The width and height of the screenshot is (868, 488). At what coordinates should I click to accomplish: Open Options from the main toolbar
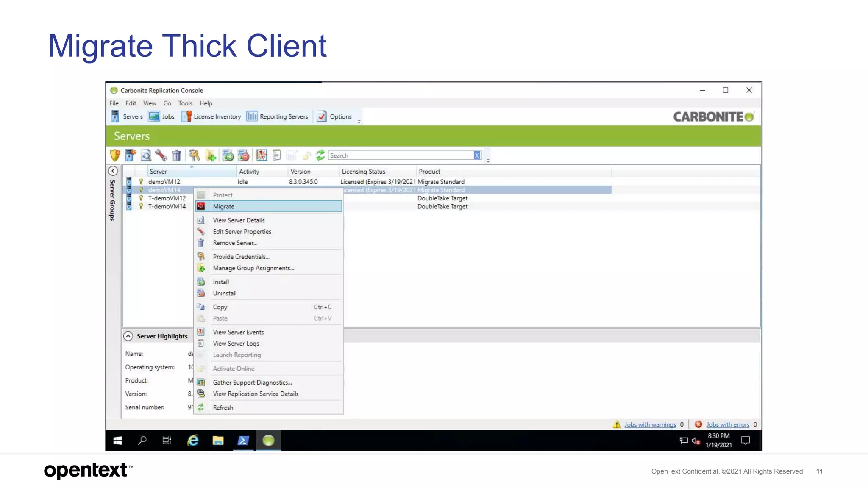tap(334, 116)
